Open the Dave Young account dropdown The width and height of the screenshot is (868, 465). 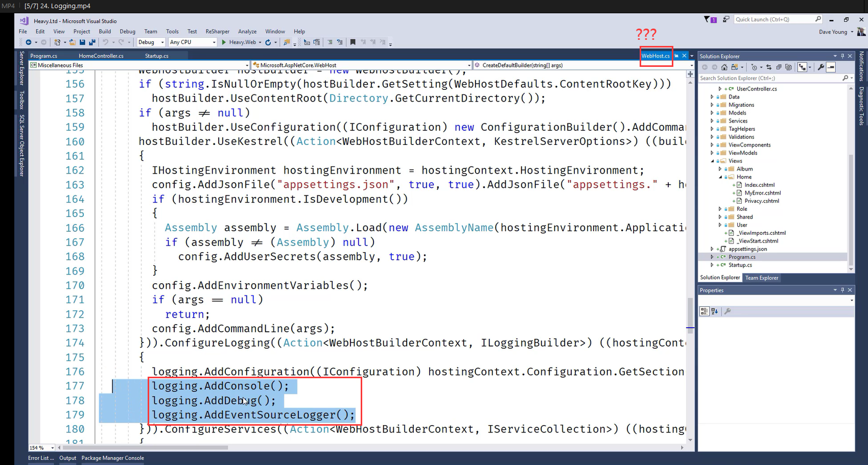836,32
